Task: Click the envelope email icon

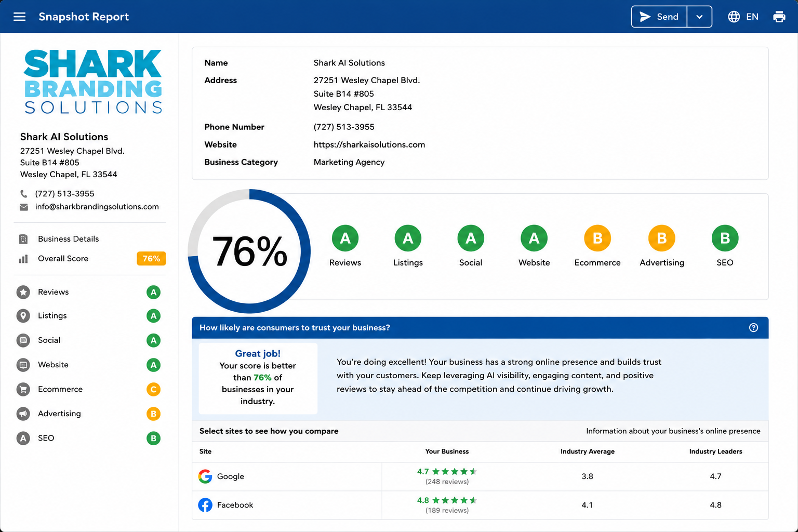Action: (x=24, y=207)
